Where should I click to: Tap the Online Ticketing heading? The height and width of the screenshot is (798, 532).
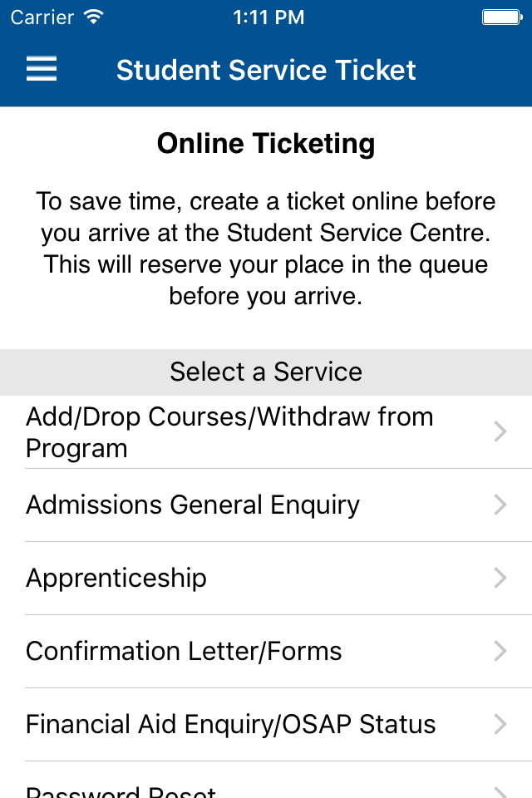(266, 144)
